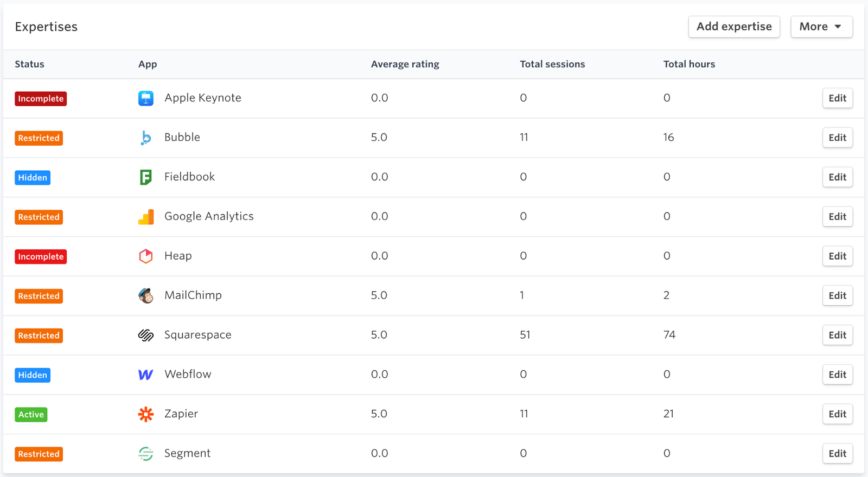Click the Incomplete badge for Apple Keynote
Viewport: 868px width, 477px height.
(41, 99)
